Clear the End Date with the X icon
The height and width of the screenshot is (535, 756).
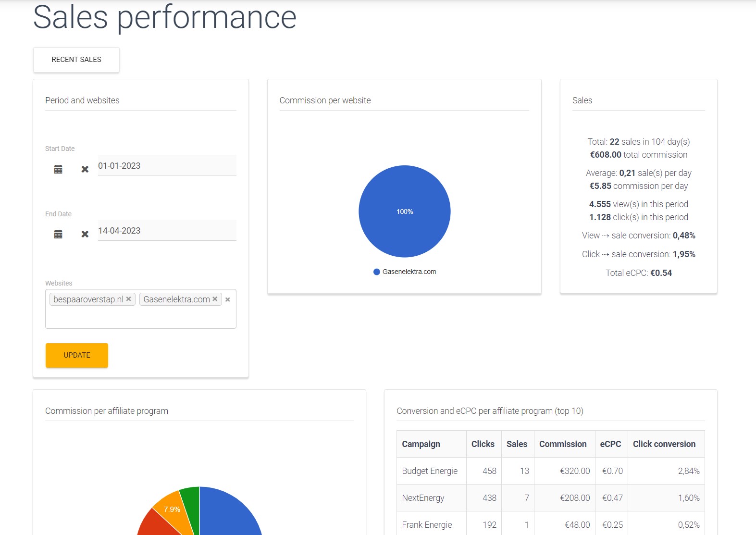click(x=85, y=234)
